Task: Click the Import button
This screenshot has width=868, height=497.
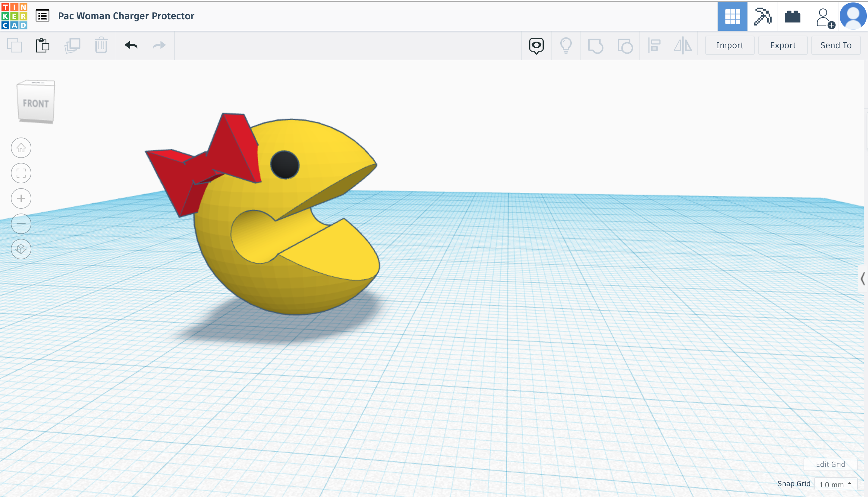Action: [730, 45]
